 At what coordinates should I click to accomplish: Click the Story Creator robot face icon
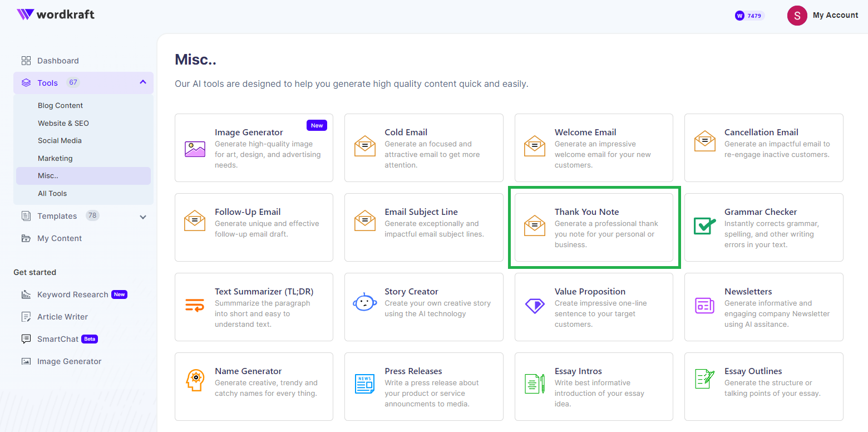coord(364,303)
